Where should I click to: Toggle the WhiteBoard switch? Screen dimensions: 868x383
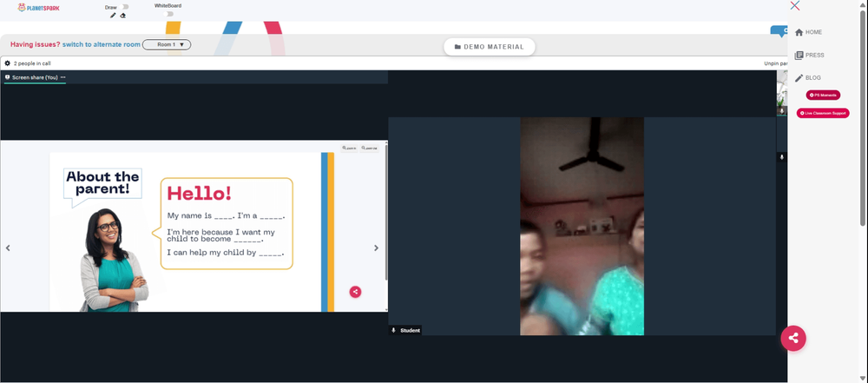(169, 14)
